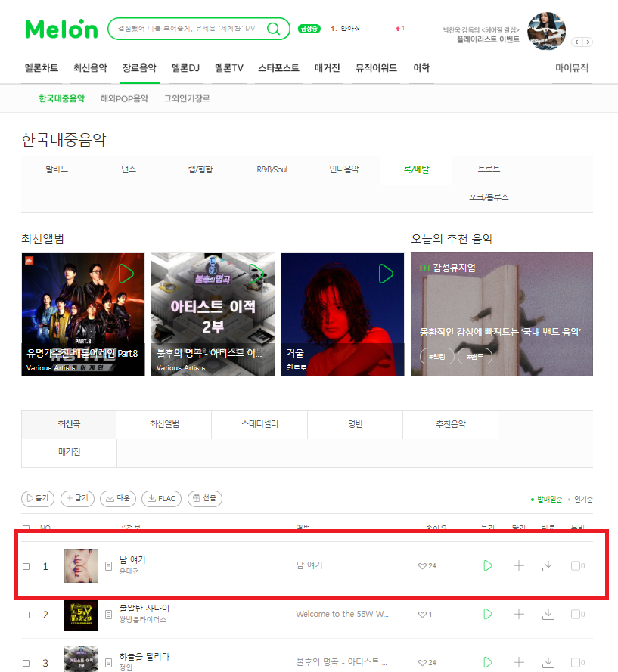Play the 거울 album with play icon
The height and width of the screenshot is (672, 618).
coord(386,274)
